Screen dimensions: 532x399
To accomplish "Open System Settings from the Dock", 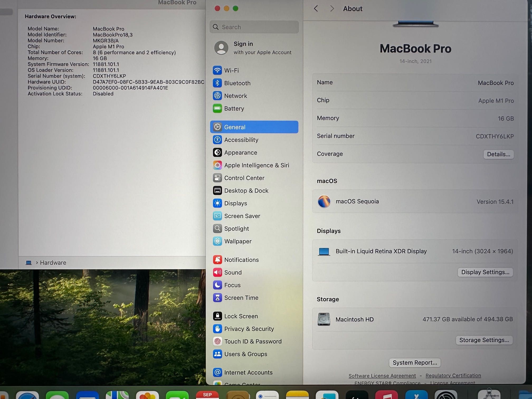I will tap(446, 395).
